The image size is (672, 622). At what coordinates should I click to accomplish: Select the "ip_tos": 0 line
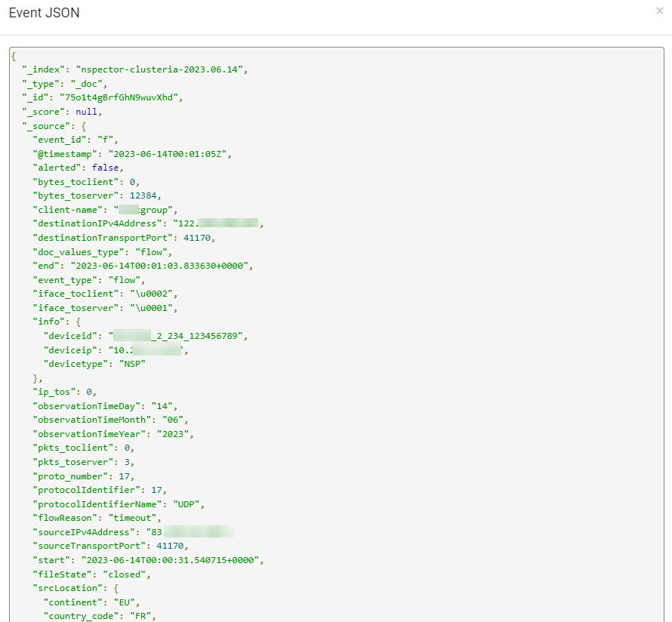tap(65, 392)
